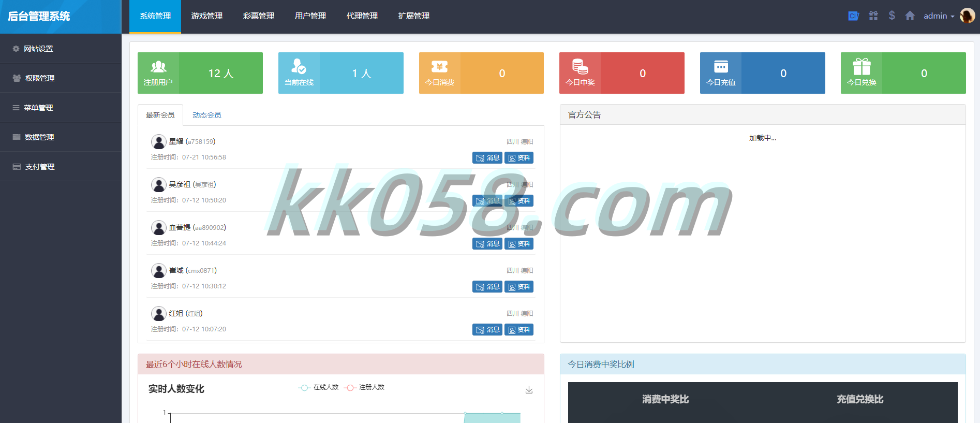Image resolution: width=980 pixels, height=423 pixels.
Task: Download the 实时人数变化 chart image
Action: (529, 390)
